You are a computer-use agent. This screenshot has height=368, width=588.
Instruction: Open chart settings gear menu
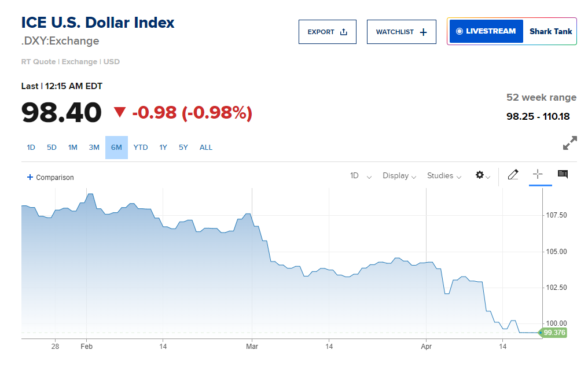coord(482,175)
